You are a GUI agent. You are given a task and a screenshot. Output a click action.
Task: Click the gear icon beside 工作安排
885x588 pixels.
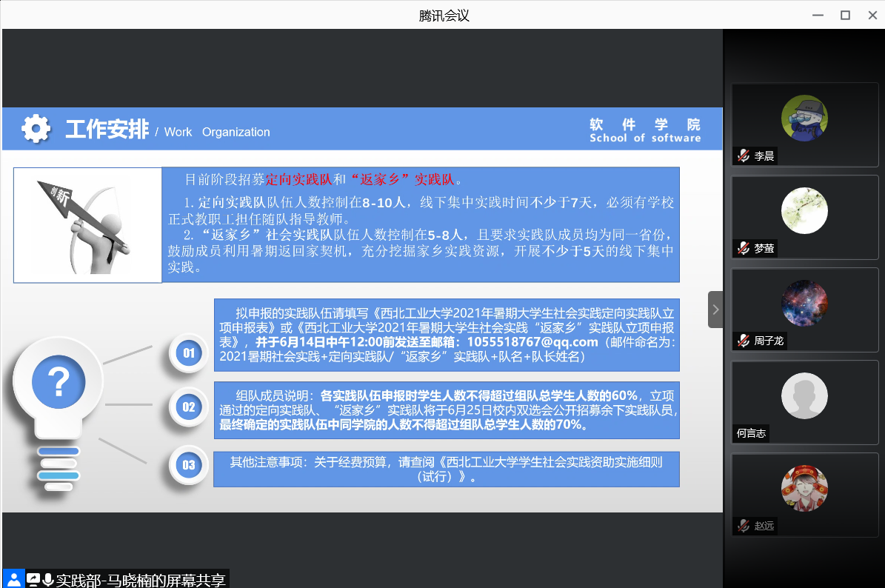[36, 129]
